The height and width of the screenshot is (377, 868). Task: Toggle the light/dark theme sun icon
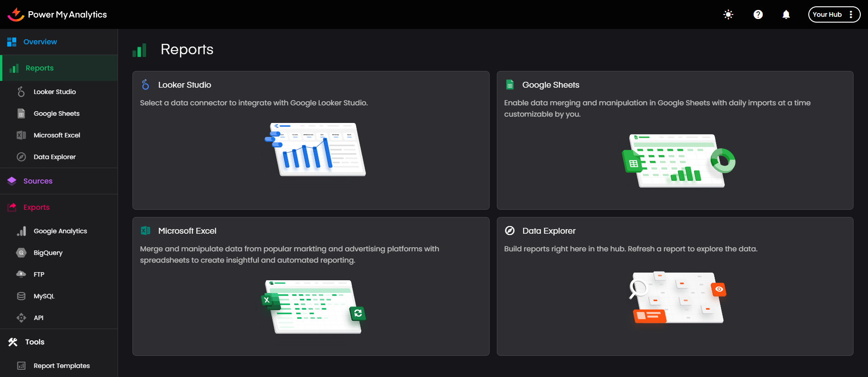click(x=728, y=14)
